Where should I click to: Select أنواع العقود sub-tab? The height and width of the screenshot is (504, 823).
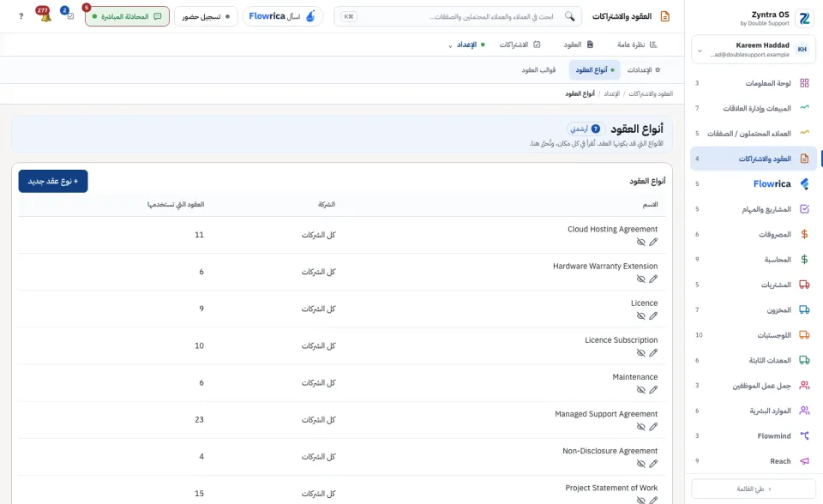click(x=595, y=69)
